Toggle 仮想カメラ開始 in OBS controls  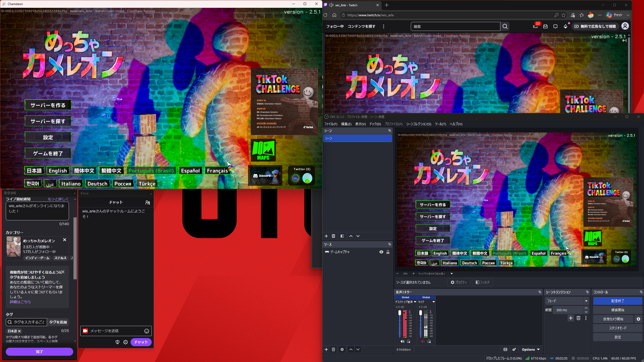(613, 319)
